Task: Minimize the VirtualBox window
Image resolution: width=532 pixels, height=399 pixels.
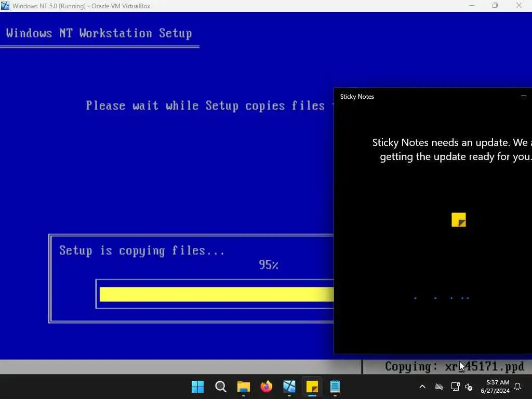Action: coord(472,6)
